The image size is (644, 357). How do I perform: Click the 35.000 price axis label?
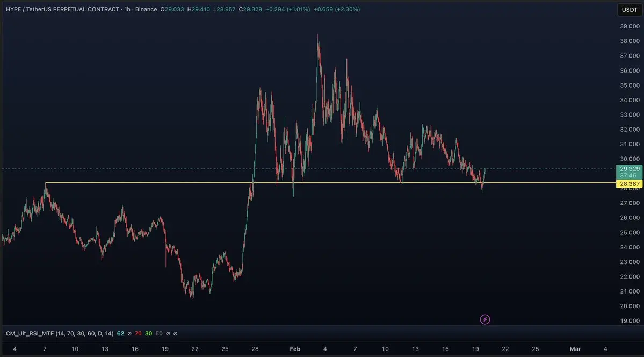coord(629,85)
